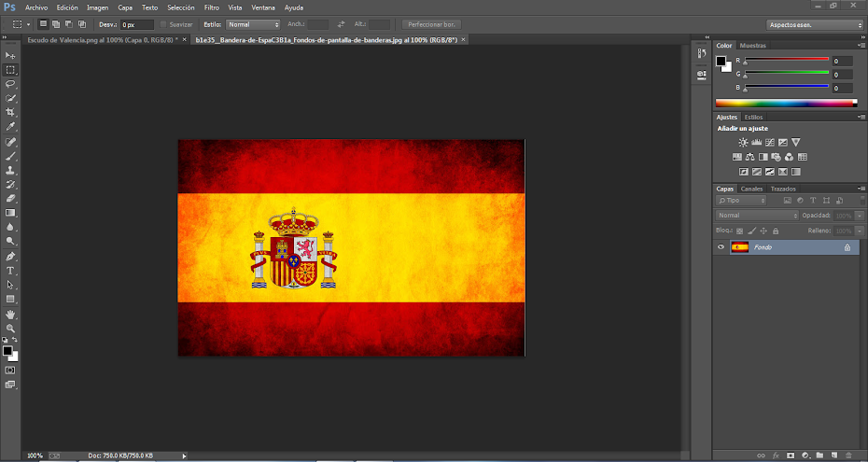868x462 pixels.
Task: Hide the Fondo layer eye icon
Action: 721,247
